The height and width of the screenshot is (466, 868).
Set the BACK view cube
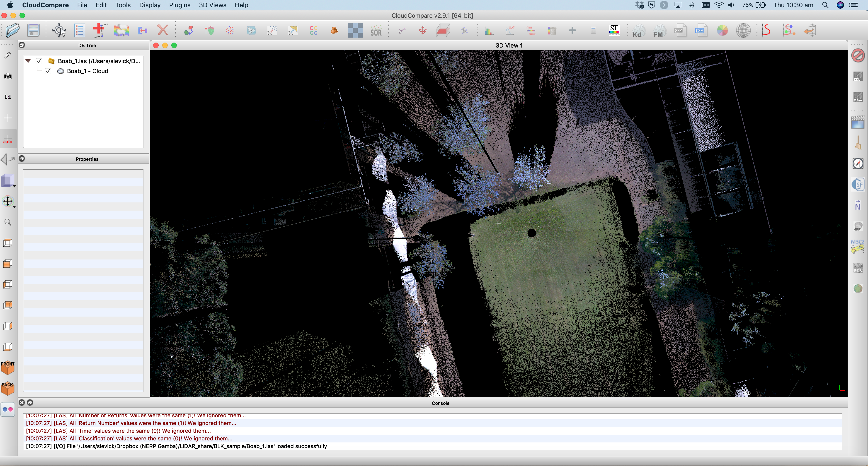pyautogui.click(x=8, y=389)
